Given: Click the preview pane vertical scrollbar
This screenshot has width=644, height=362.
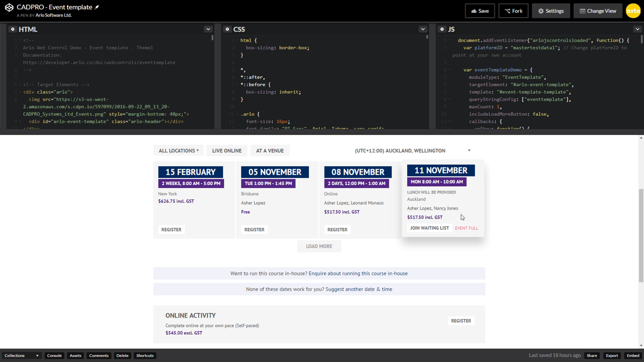Looking at the screenshot, I should 641,236.
